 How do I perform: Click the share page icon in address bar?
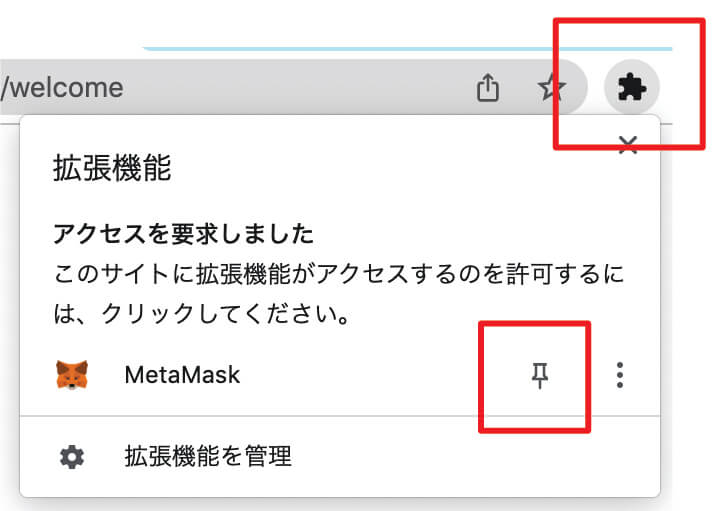(488, 87)
